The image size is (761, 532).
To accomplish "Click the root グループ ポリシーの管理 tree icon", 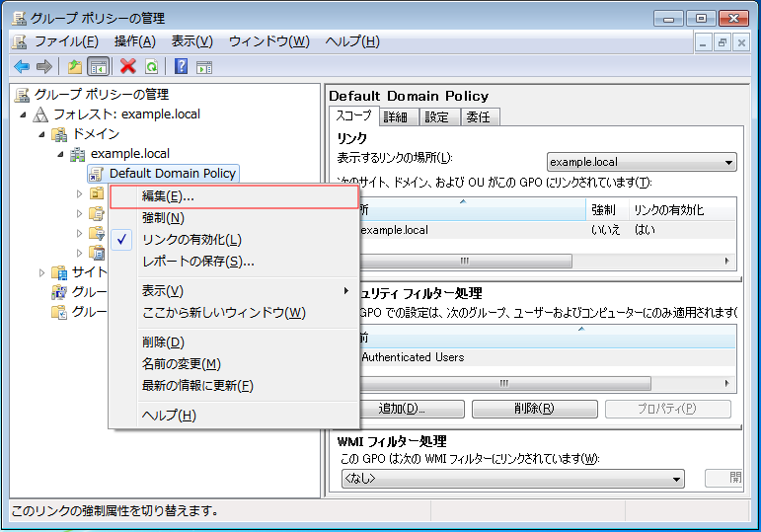I will tap(22, 95).
